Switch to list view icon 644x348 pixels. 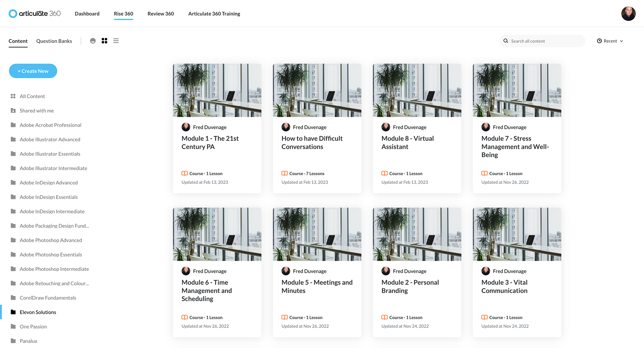point(116,41)
